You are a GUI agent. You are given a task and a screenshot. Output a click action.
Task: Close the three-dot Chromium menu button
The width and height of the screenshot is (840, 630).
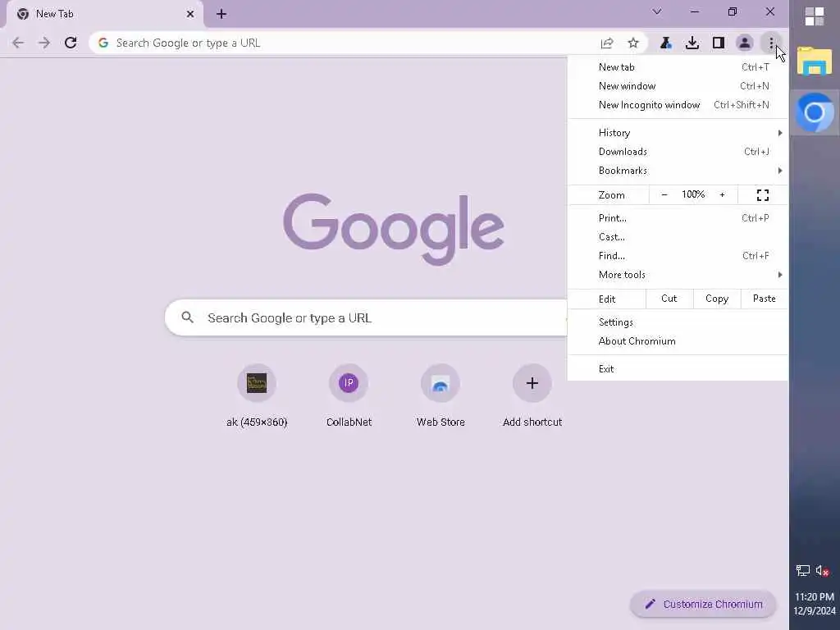click(x=771, y=43)
